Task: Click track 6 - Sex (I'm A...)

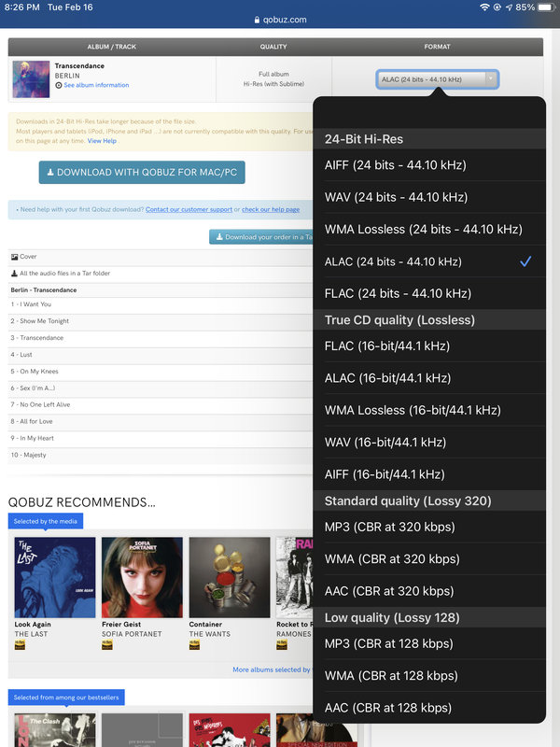Action: pyautogui.click(x=161, y=388)
